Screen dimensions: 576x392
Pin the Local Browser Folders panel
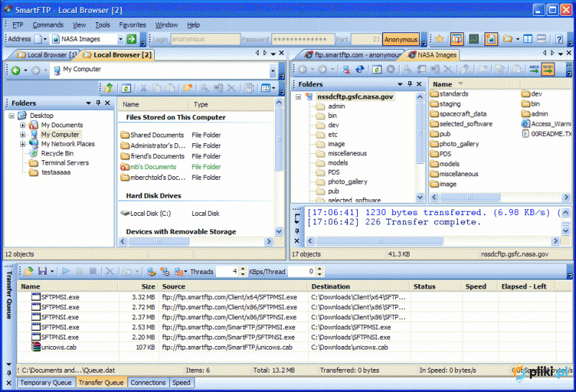[98, 103]
